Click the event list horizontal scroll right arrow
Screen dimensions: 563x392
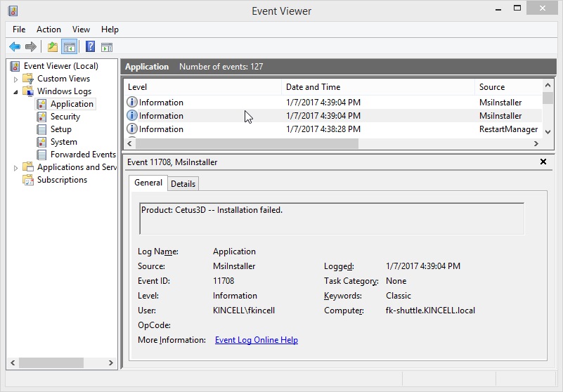[x=536, y=143]
